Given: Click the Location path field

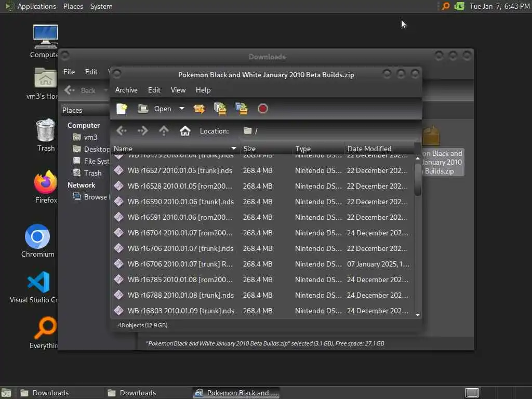Looking at the screenshot, I should click(x=329, y=131).
